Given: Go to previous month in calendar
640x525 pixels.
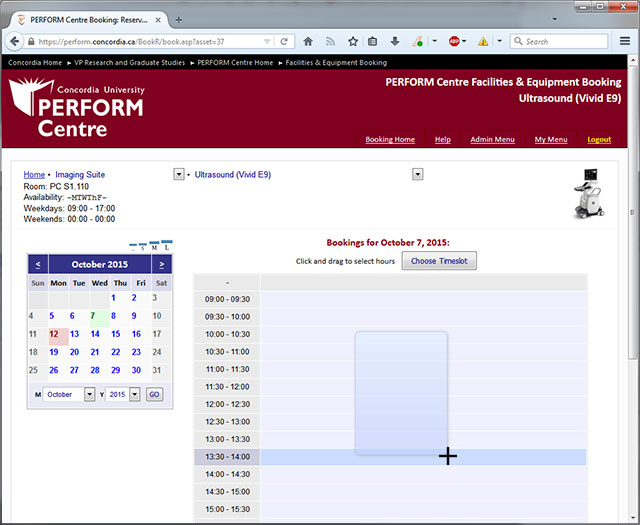Looking at the screenshot, I should pos(38,264).
